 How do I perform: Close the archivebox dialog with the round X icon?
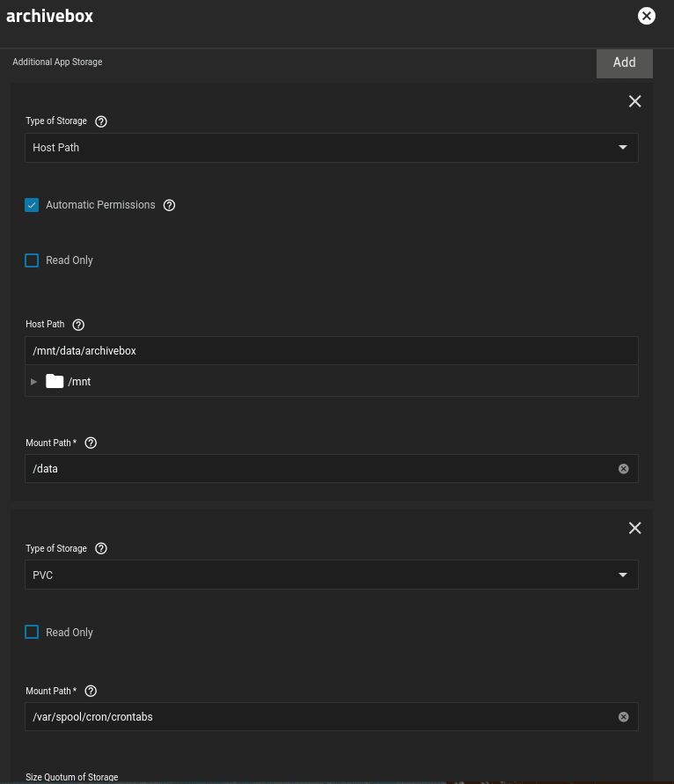click(x=647, y=16)
